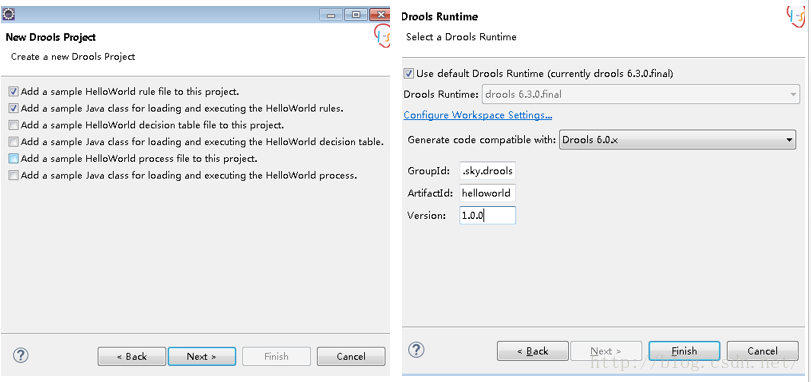Click the Eclipse icon in the title bar
Viewport: 811px width, 382px height.
click(x=9, y=14)
